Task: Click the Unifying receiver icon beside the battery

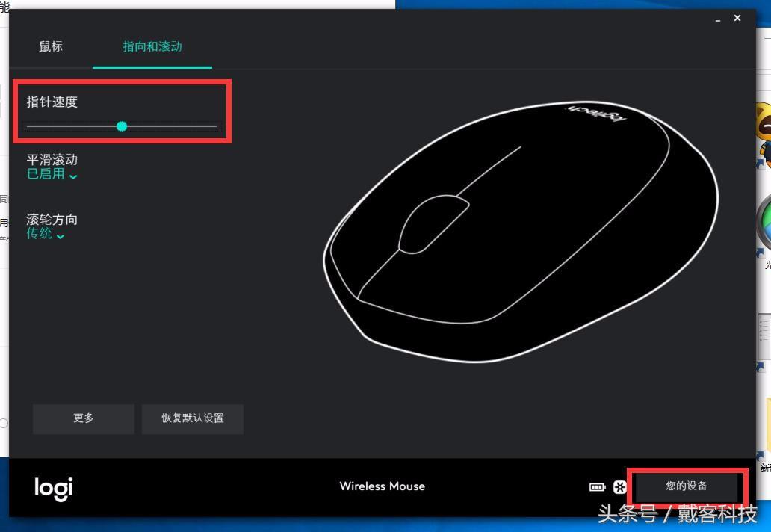Action: pos(620,486)
